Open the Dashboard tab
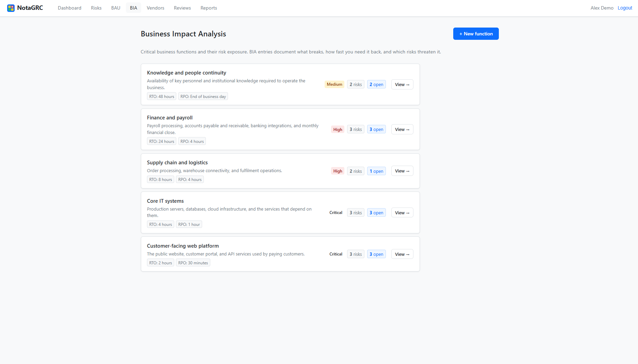 tap(69, 8)
